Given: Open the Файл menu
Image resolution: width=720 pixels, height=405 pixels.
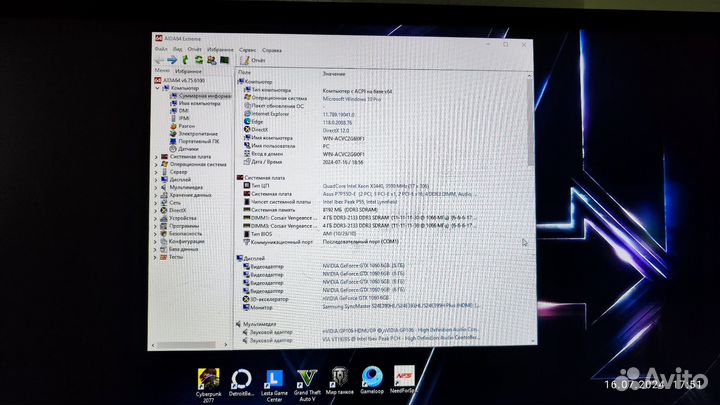Looking at the screenshot, I should coord(161,49).
